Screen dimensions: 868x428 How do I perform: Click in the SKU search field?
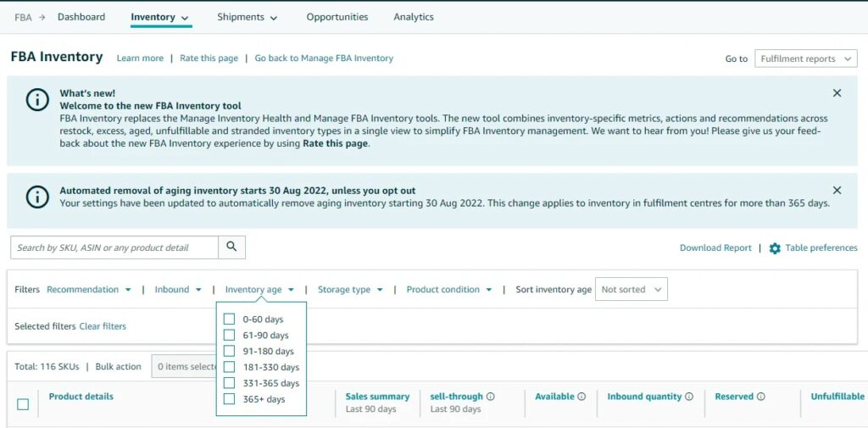click(x=114, y=247)
